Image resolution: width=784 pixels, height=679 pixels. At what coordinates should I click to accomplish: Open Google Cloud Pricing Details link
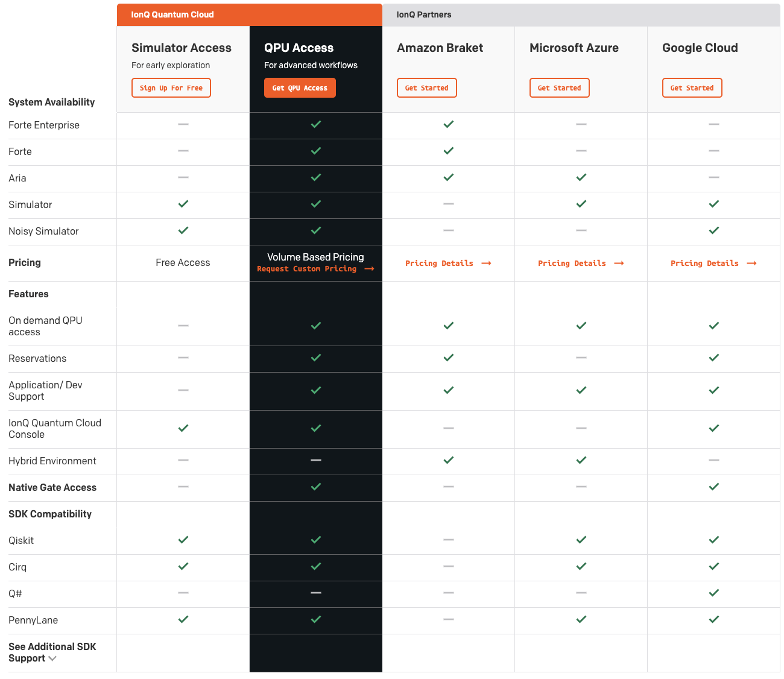(713, 264)
